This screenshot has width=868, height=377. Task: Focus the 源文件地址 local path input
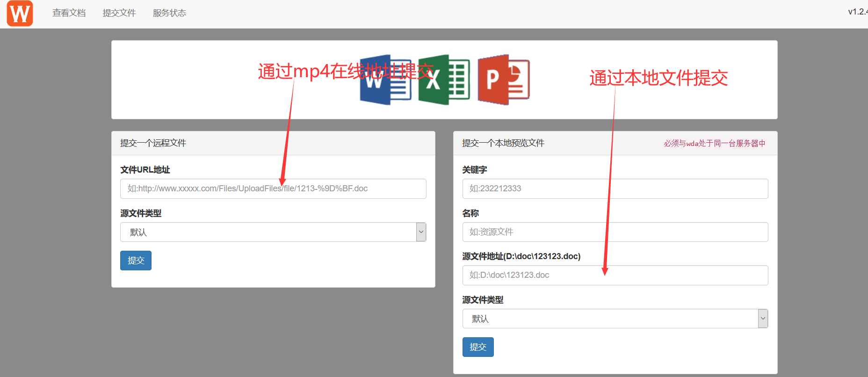pos(615,275)
